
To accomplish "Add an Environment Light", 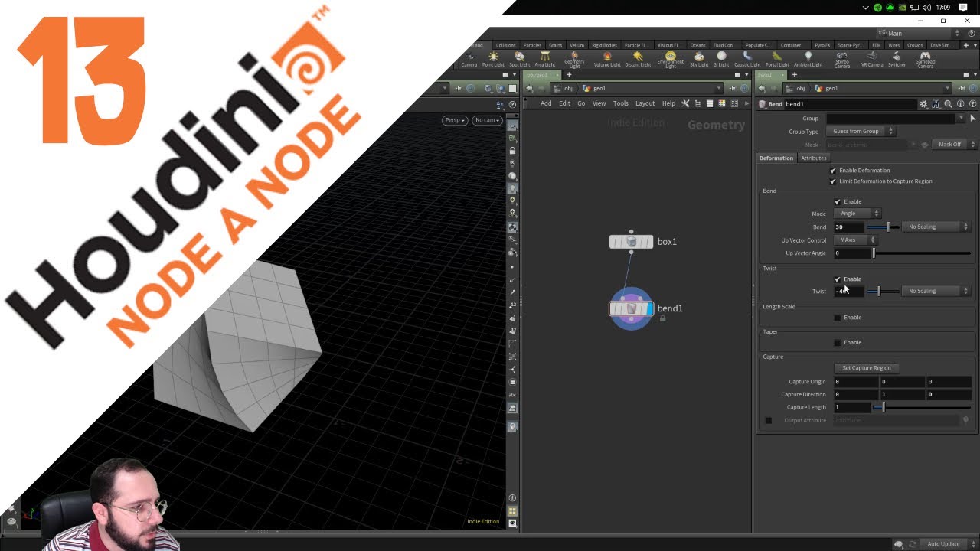I will 671,60.
